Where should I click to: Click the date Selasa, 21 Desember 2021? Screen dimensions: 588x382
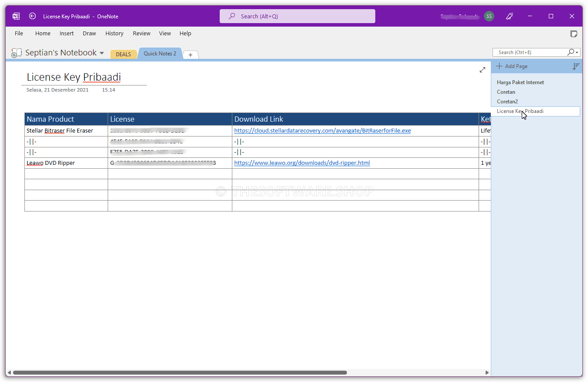coord(58,90)
